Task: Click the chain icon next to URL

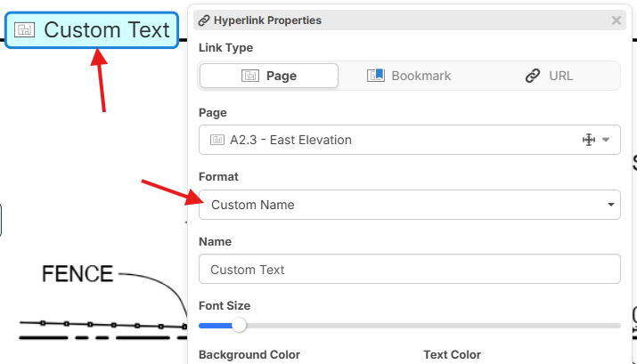Action: pos(533,76)
